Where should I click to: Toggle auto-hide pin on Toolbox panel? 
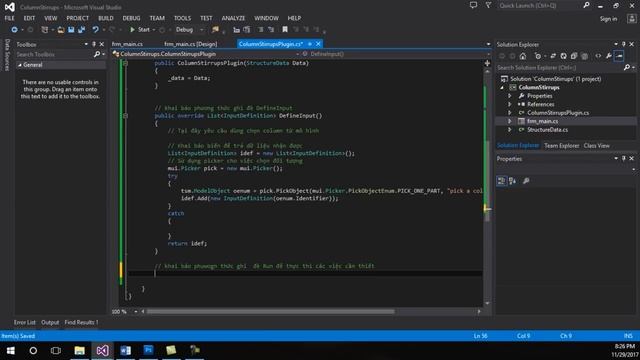coord(94,44)
